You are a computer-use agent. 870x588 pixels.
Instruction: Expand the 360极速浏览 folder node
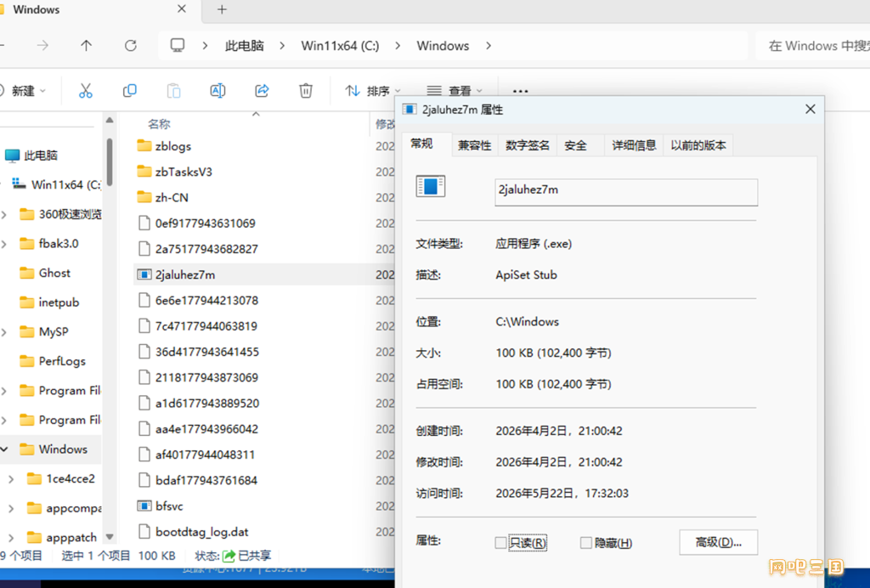point(4,214)
